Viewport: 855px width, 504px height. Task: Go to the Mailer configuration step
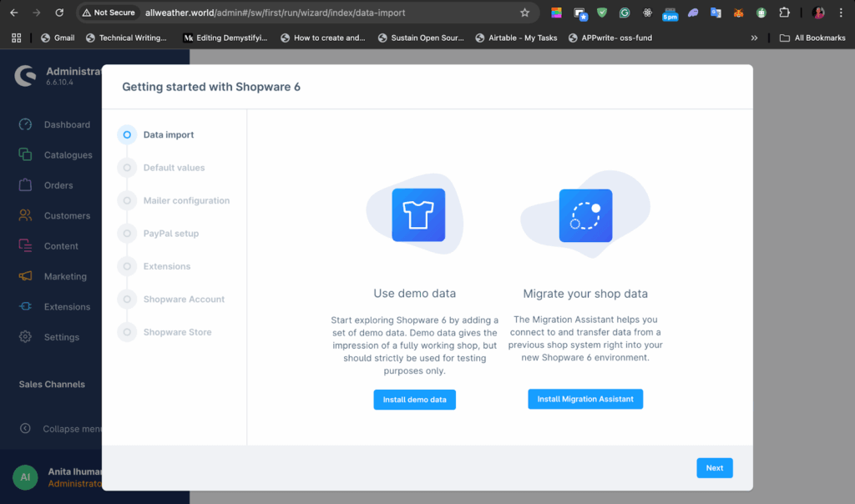(x=174, y=200)
